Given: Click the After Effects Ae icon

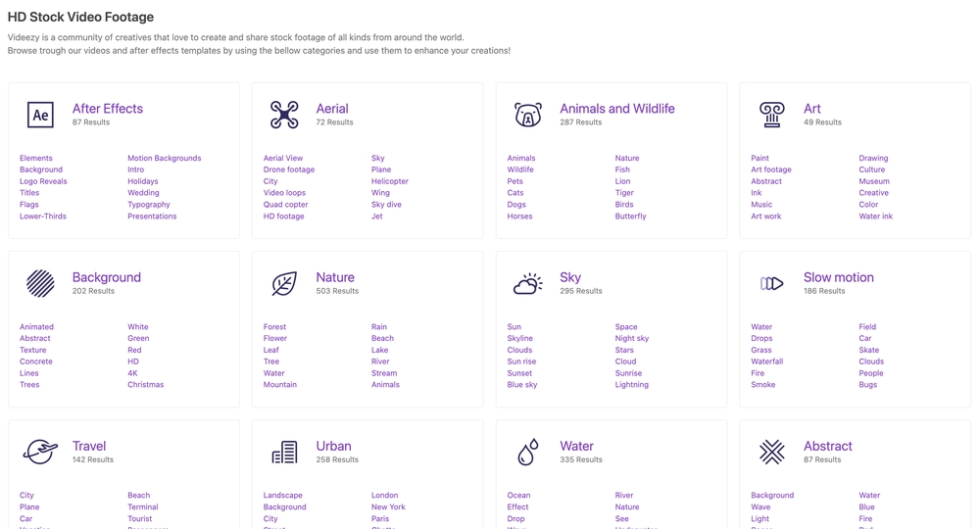Looking at the screenshot, I should (x=40, y=115).
